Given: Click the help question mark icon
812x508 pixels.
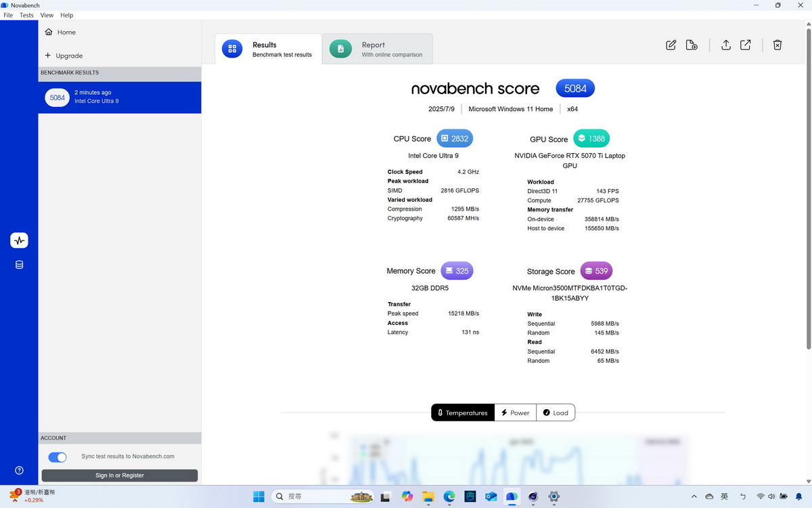Looking at the screenshot, I should (x=19, y=471).
